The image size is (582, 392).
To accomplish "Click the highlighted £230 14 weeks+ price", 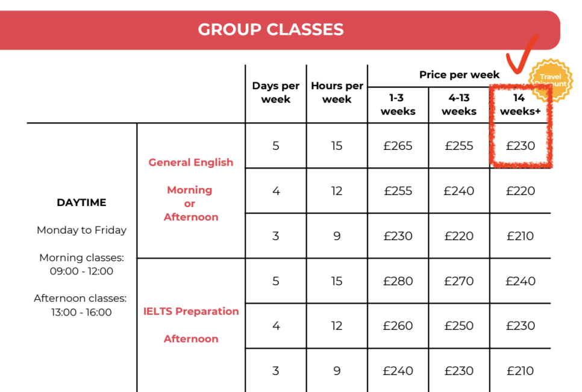I will point(521,146).
